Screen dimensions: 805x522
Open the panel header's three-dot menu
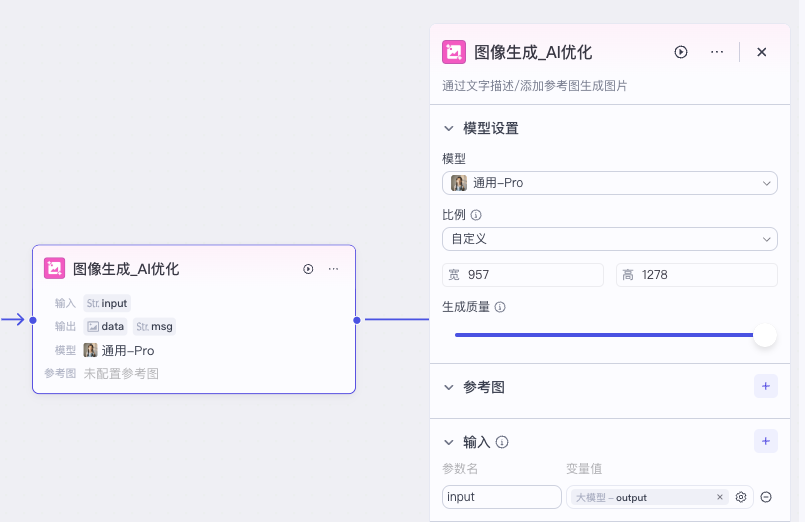(717, 52)
